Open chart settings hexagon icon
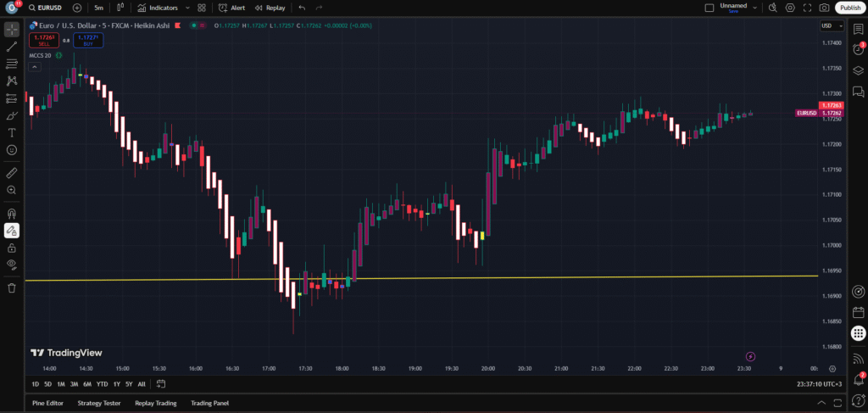The image size is (868, 413). point(790,8)
